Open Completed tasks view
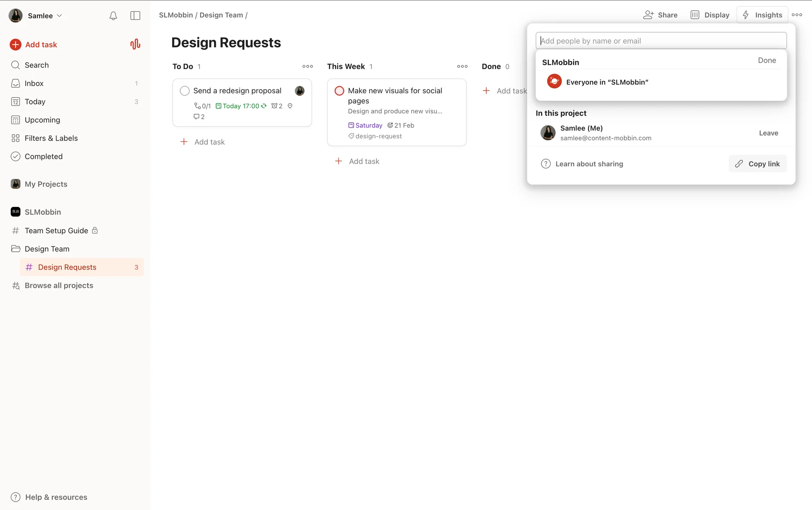 (43, 156)
